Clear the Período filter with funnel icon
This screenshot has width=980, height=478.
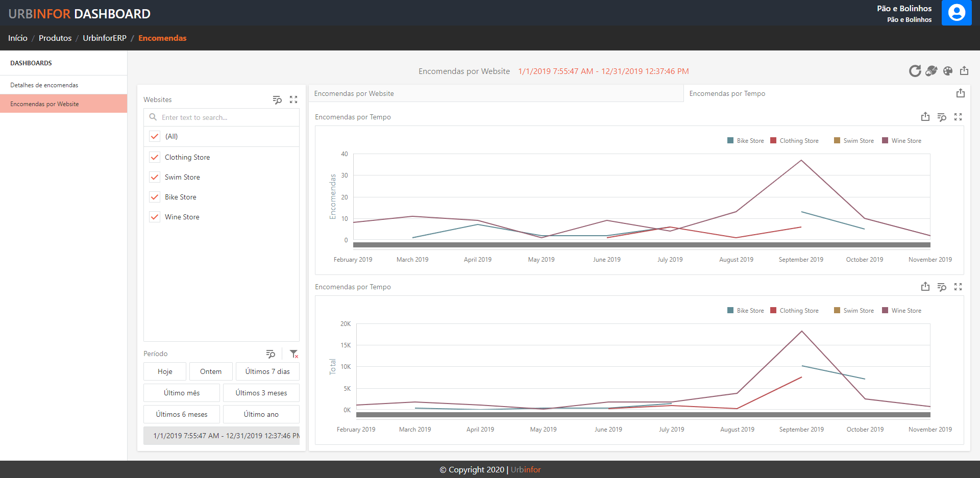pos(294,354)
